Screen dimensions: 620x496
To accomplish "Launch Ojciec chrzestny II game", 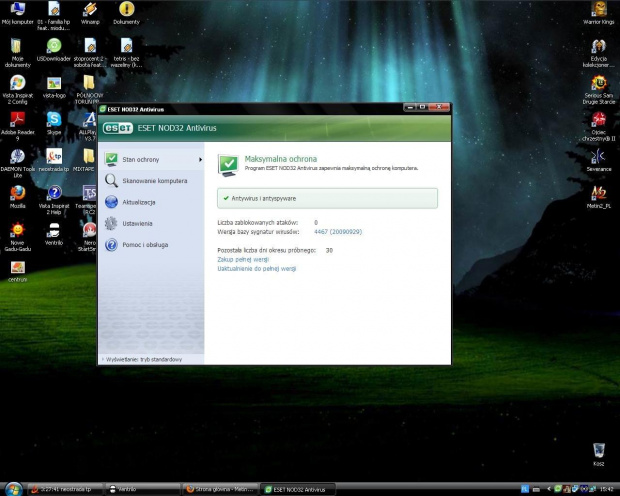I will [599, 127].
